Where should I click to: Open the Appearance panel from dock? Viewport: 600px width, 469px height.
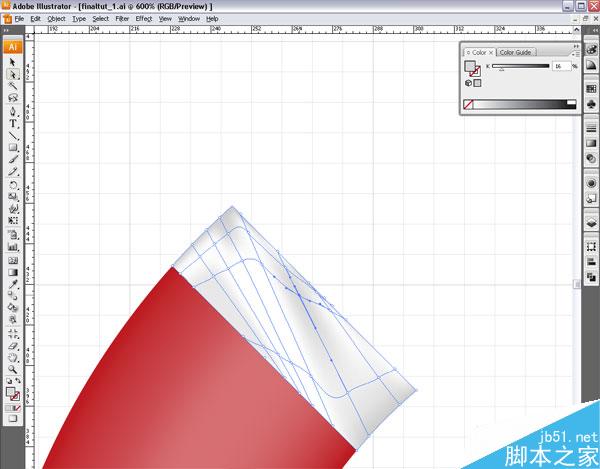pyautogui.click(x=591, y=183)
